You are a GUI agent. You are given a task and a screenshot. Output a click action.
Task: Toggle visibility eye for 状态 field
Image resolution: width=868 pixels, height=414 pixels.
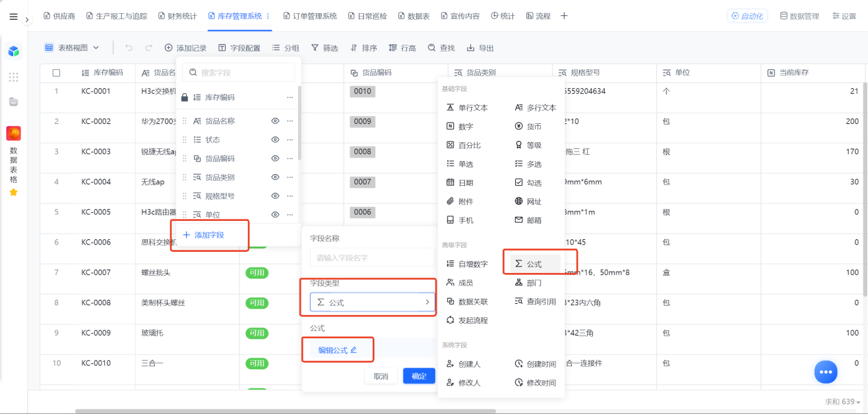(x=275, y=140)
